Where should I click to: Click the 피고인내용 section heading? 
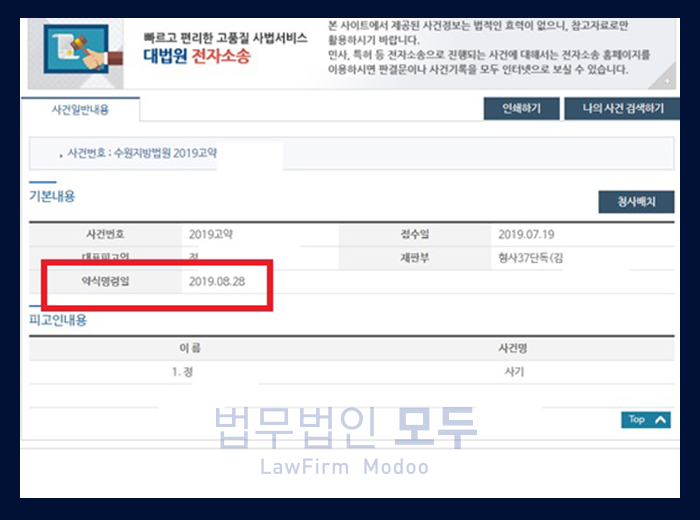coord(58,320)
